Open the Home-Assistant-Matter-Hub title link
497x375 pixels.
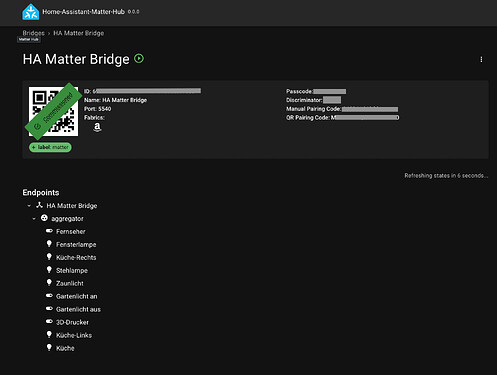[x=83, y=12]
